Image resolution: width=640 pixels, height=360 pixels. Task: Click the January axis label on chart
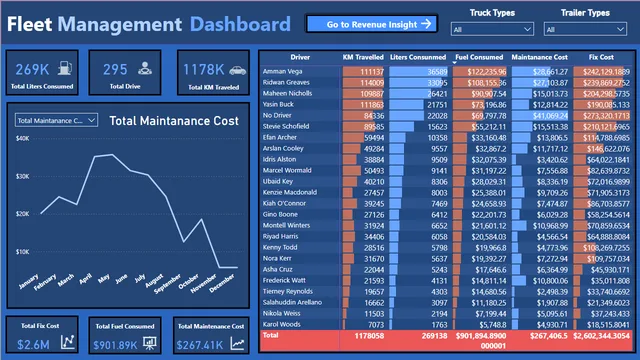coord(29,281)
